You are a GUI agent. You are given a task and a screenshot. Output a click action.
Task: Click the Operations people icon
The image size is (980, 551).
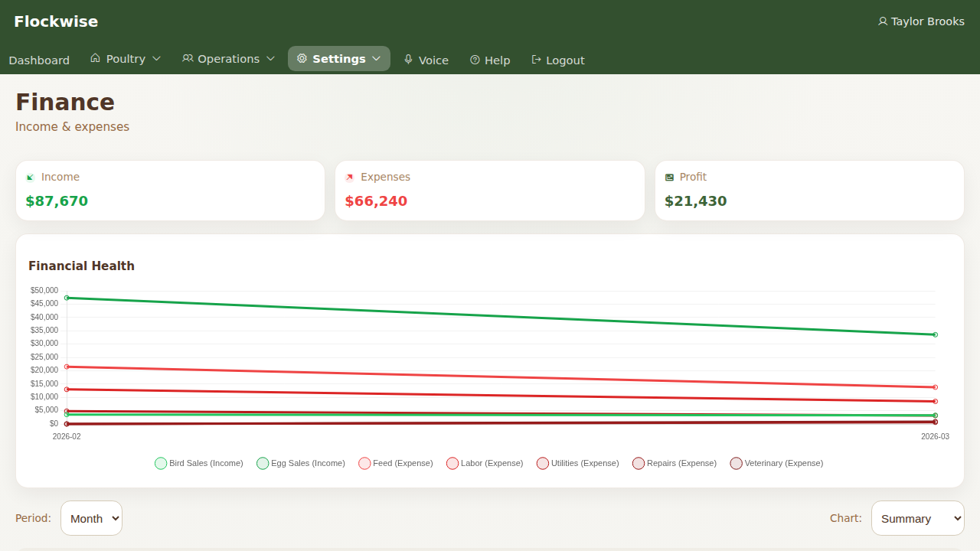tap(188, 58)
